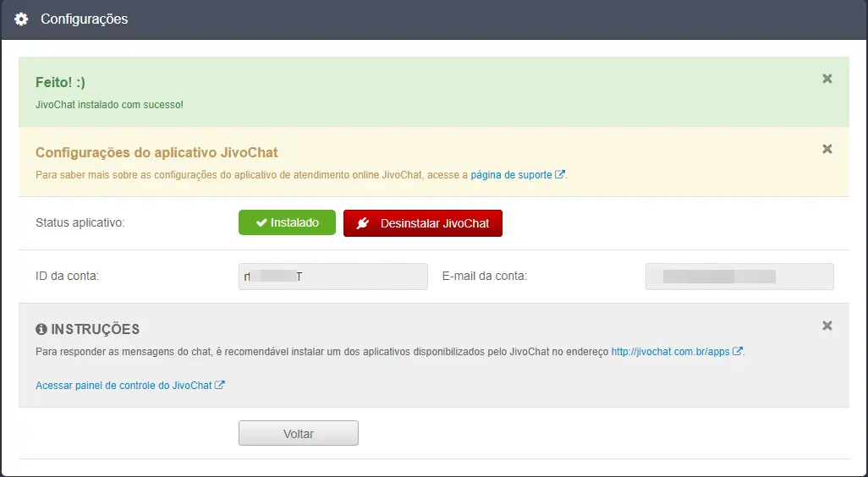Click 'JivoChat instalado com sucesso!' message

[x=109, y=105]
